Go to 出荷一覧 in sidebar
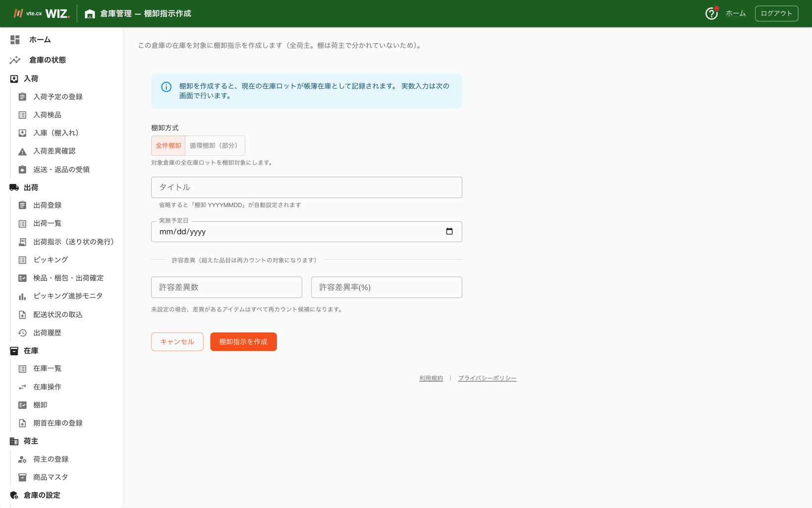Viewport: 812px width, 508px height. [47, 224]
